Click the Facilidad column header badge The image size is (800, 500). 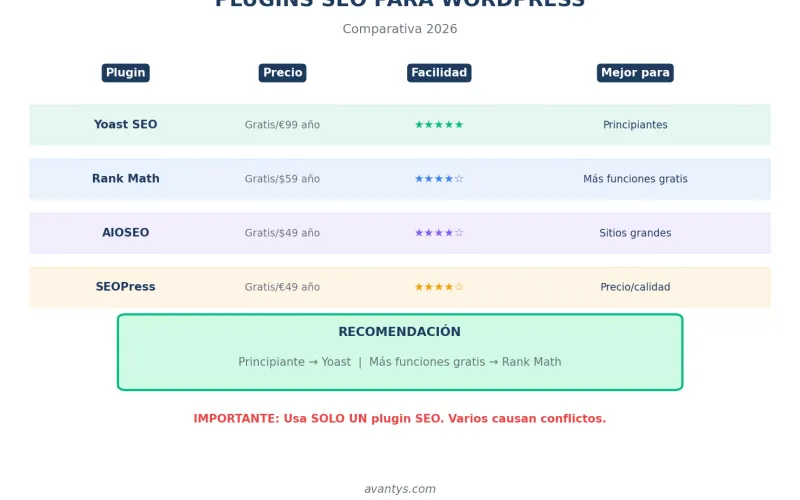pyautogui.click(x=439, y=73)
